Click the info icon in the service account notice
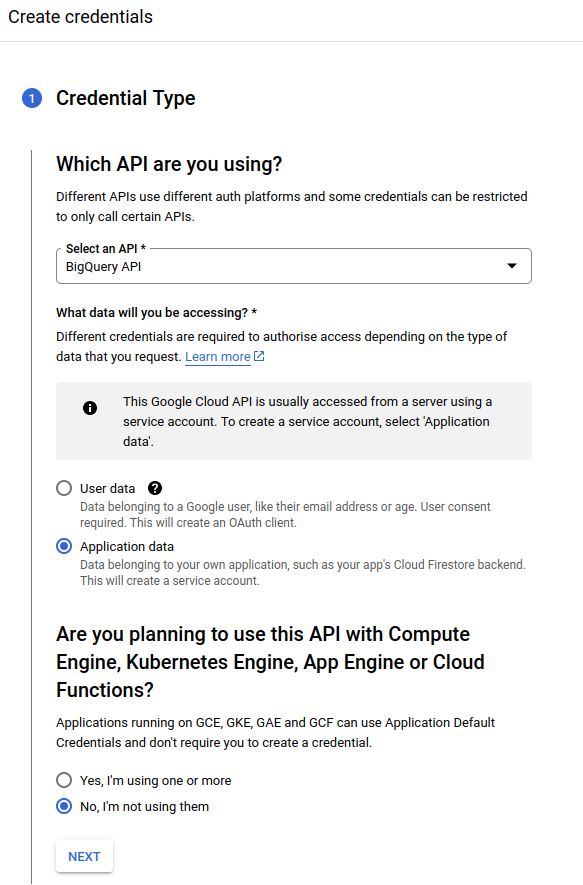583x885 pixels. (90, 408)
